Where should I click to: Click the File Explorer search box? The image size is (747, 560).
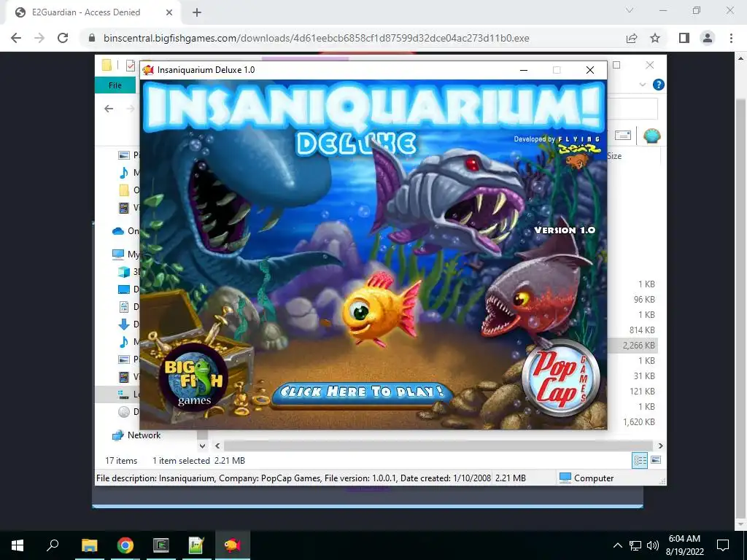[x=632, y=109]
